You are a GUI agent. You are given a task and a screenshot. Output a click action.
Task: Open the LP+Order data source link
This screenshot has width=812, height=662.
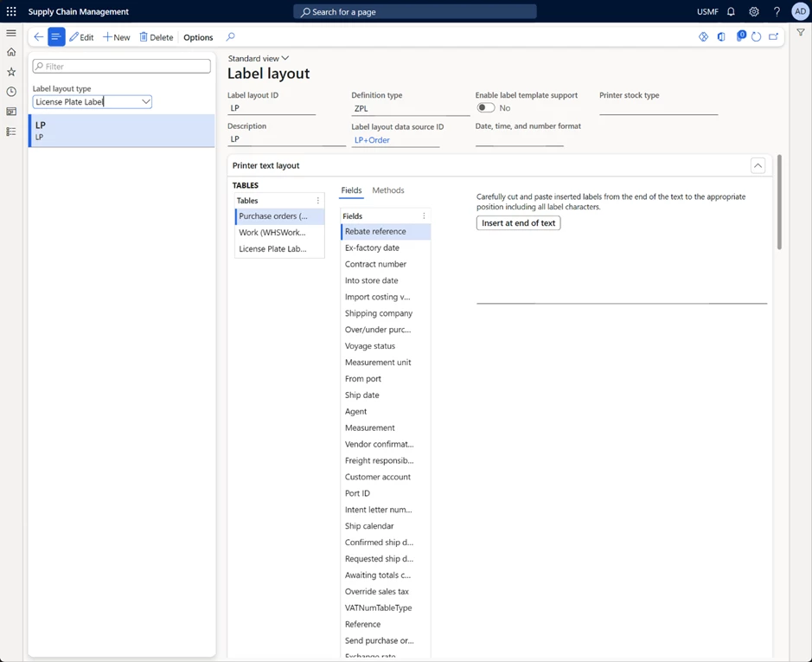(x=372, y=140)
